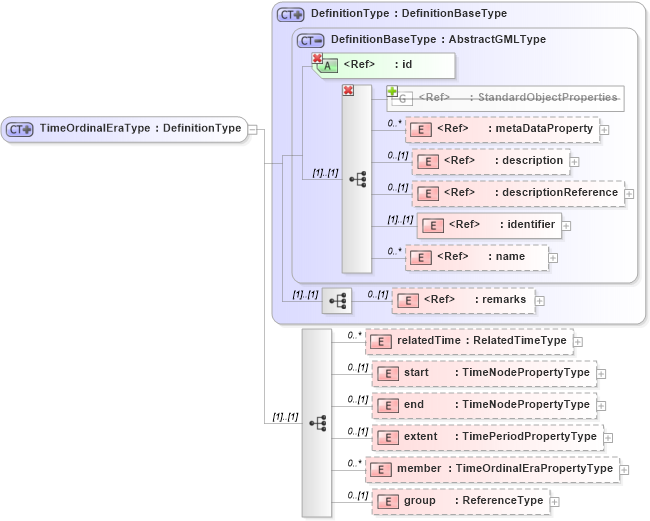Click the sequence compositor icon of TimeOrdinalEraType
Image resolution: width=650 pixels, height=521 pixels.
(x=318, y=423)
